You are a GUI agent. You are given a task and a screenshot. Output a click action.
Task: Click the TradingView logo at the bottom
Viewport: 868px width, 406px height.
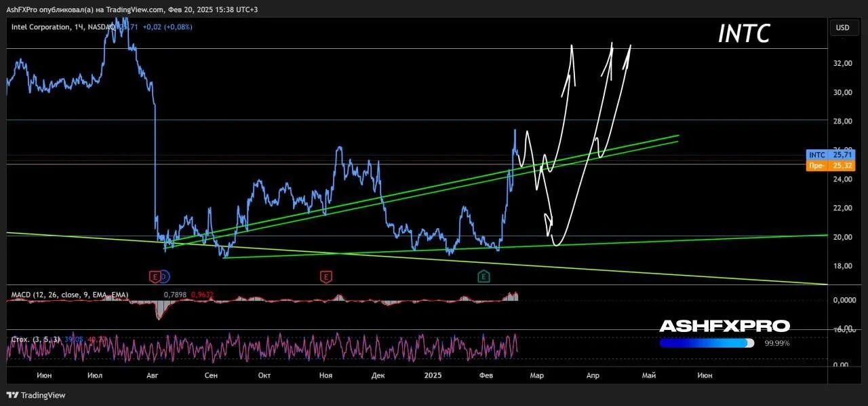point(37,395)
